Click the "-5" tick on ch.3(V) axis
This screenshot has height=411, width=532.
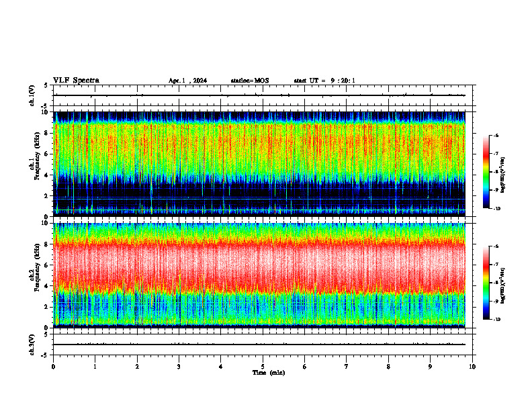[x=45, y=355]
